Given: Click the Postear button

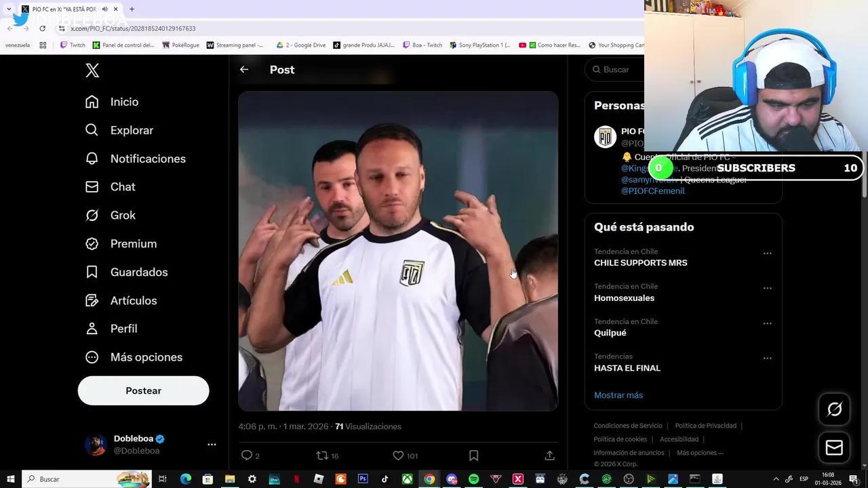Looking at the screenshot, I should pos(143,390).
